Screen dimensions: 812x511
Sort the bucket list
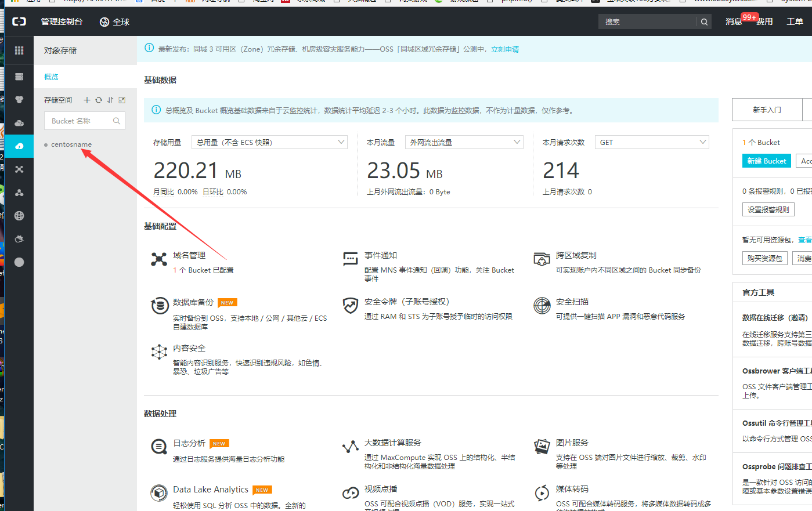(x=110, y=100)
